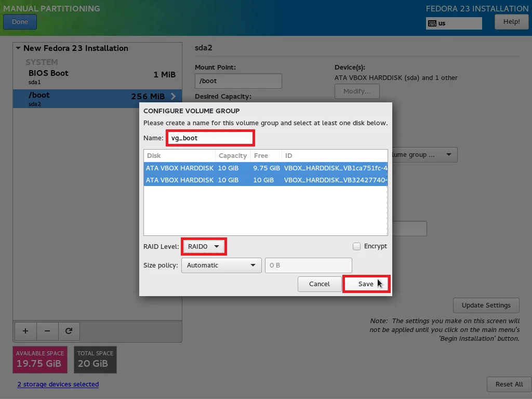Select the /boot sda2 partition row
This screenshot has width=532, height=399.
(97, 99)
